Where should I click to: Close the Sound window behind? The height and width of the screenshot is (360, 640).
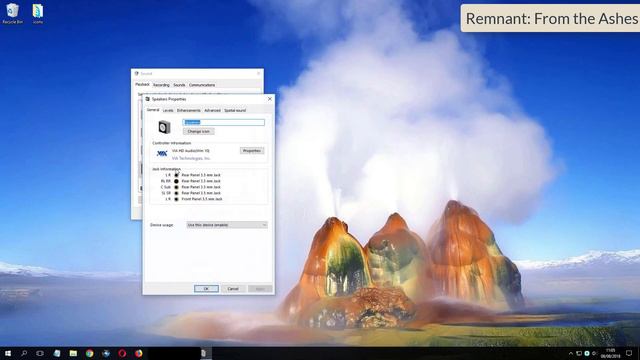(258, 73)
